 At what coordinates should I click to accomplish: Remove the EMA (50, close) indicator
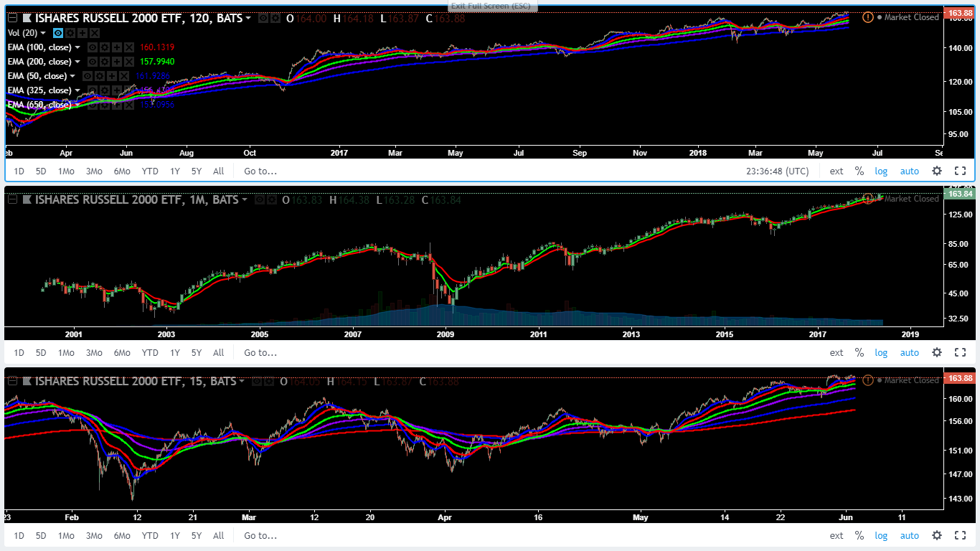pyautogui.click(x=123, y=76)
